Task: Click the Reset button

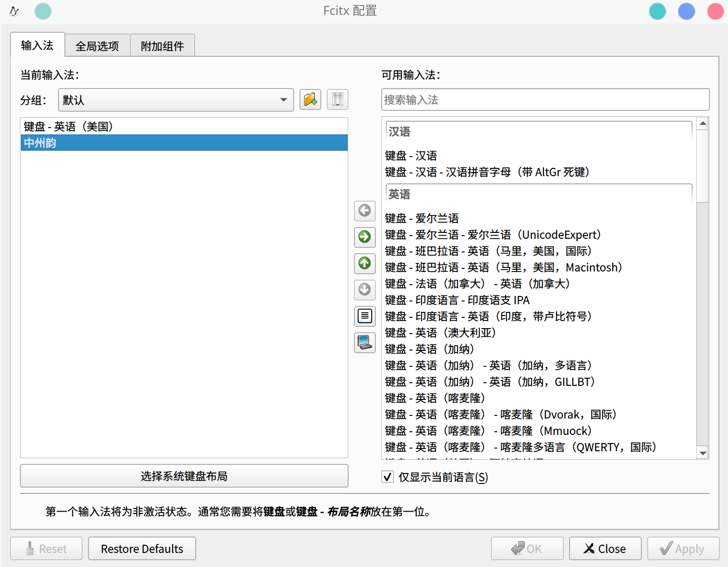Action: [x=46, y=548]
